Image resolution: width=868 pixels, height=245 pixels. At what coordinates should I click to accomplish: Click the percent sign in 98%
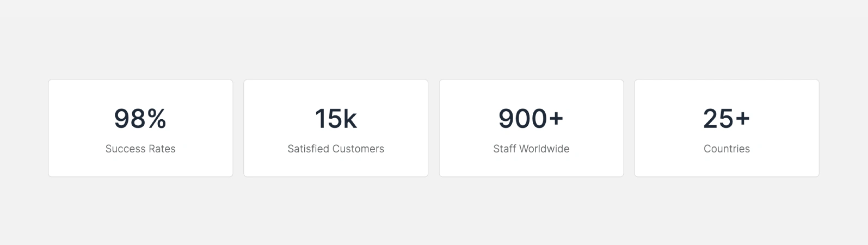[x=157, y=119]
